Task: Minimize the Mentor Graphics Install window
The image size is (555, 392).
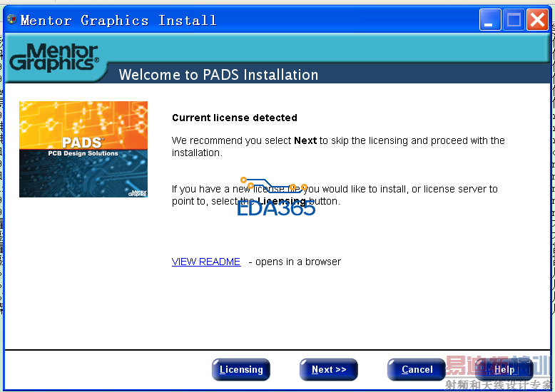Action: tap(490, 20)
